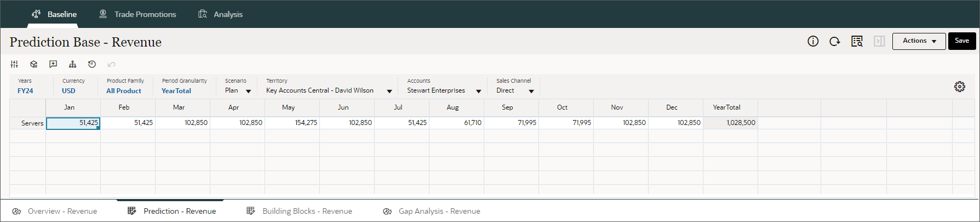Open the add comment icon
Screen dimensions: 980x222
(53, 64)
